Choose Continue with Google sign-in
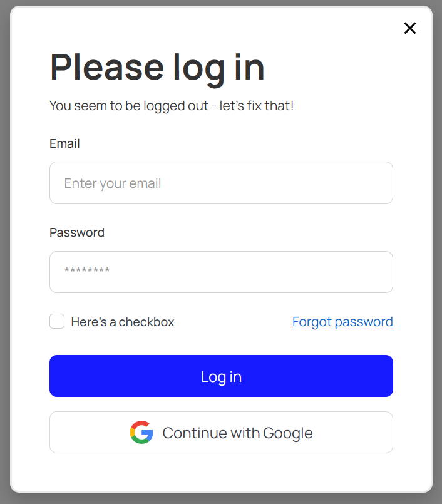 pos(221,433)
